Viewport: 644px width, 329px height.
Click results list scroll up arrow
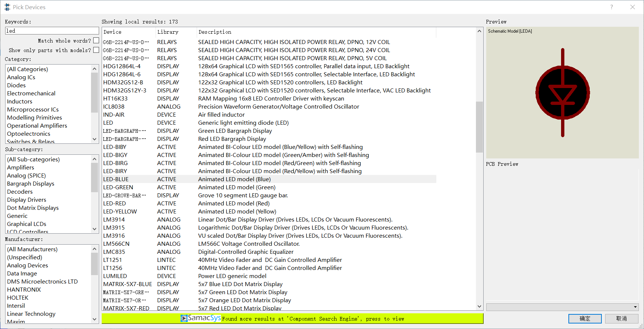pos(479,31)
